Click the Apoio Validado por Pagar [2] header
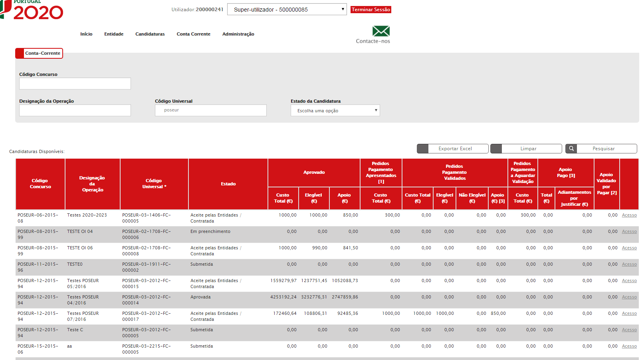This screenshot has height=360, width=644. click(x=607, y=184)
